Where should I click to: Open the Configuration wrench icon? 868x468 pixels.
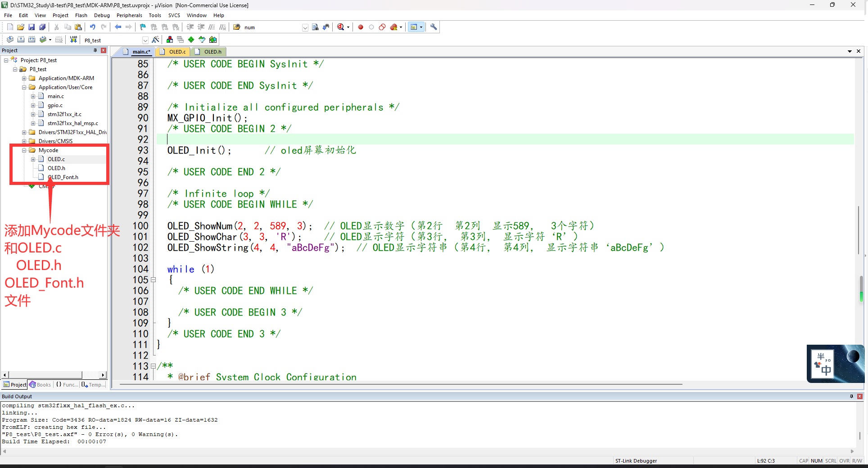pos(433,27)
